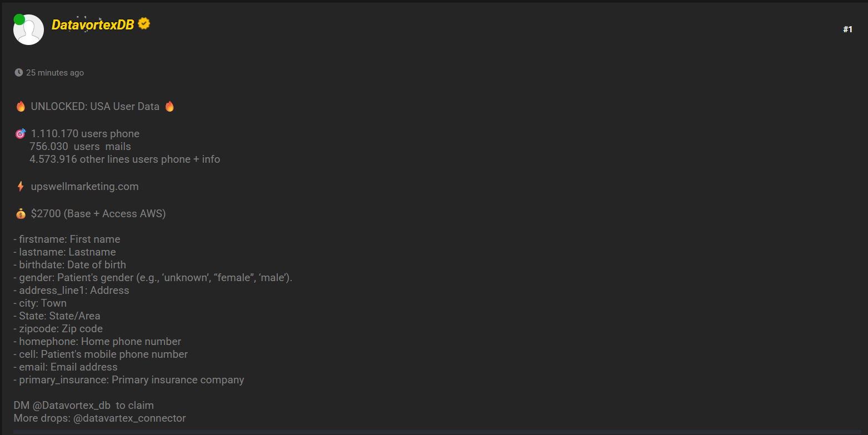Click the target emoji beside users phone
This screenshot has height=435, width=868.
21,134
